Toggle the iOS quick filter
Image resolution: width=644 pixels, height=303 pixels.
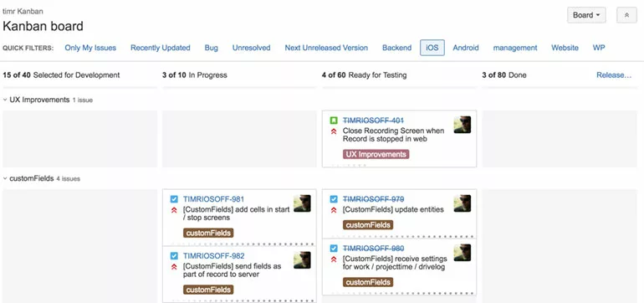coord(432,48)
